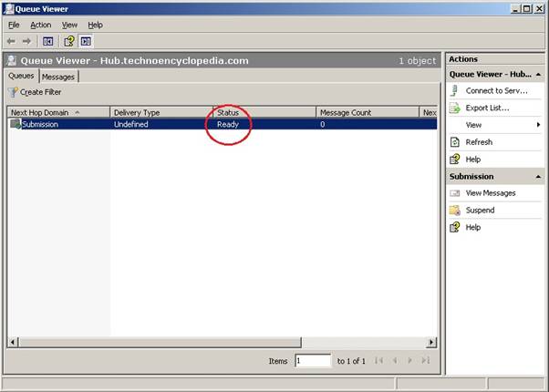Image resolution: width=549 pixels, height=392 pixels.
Task: Click the Ready status cell
Action: 228,124
